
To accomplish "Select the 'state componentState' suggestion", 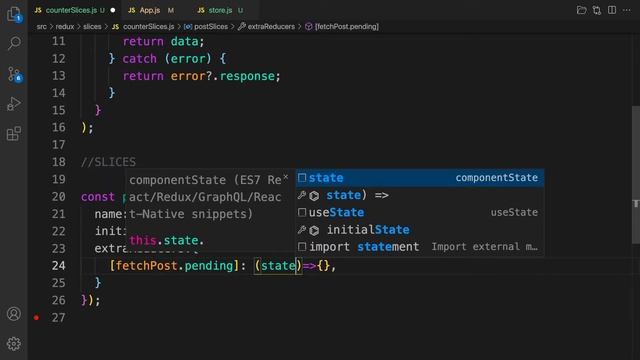I will (420, 178).
